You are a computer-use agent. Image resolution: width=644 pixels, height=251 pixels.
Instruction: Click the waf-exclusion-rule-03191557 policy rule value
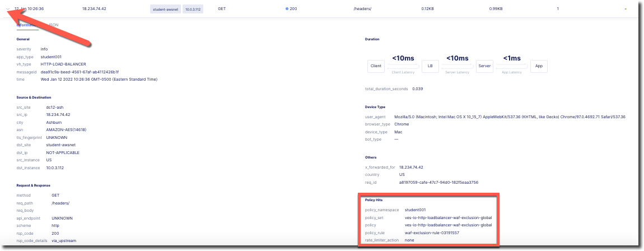pyautogui.click(x=432, y=233)
